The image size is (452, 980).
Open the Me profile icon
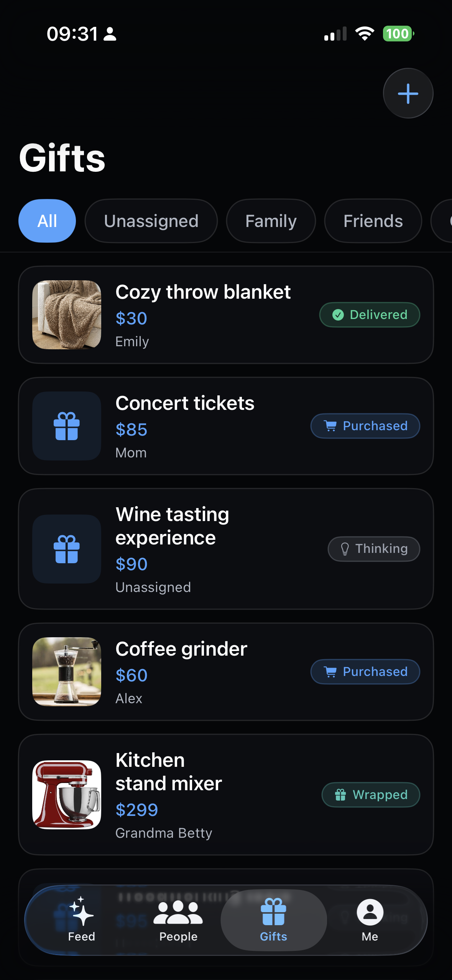(x=370, y=912)
